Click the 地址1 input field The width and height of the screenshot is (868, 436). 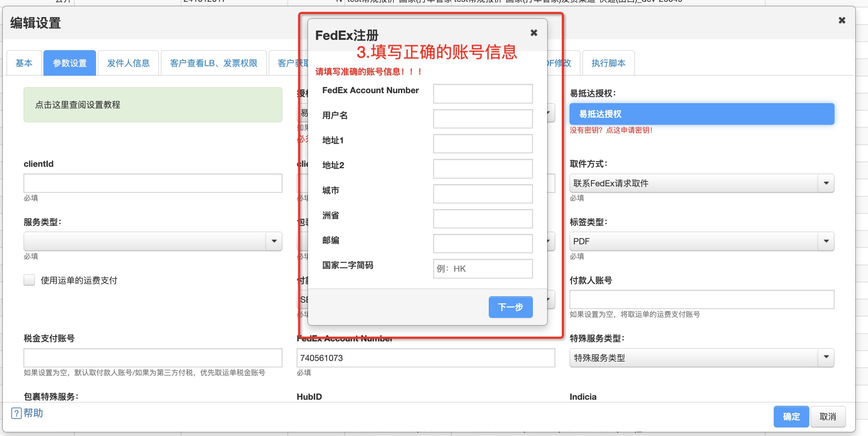(x=483, y=143)
